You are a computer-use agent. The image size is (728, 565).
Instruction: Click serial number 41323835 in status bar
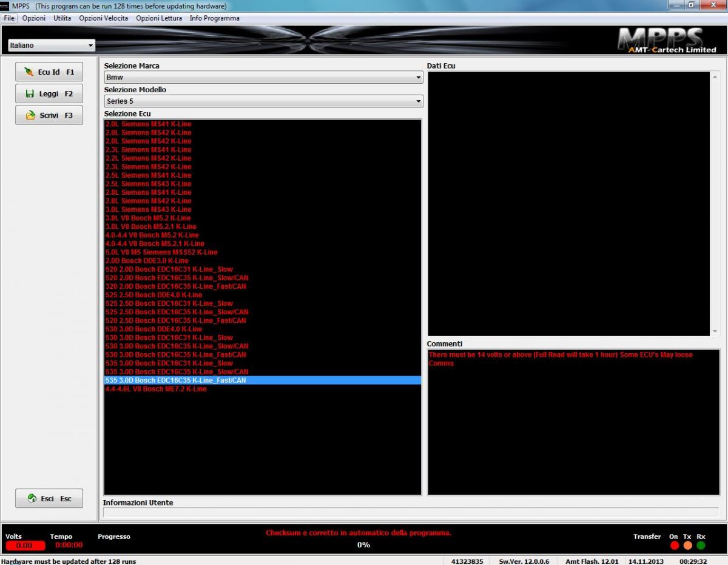click(467, 561)
